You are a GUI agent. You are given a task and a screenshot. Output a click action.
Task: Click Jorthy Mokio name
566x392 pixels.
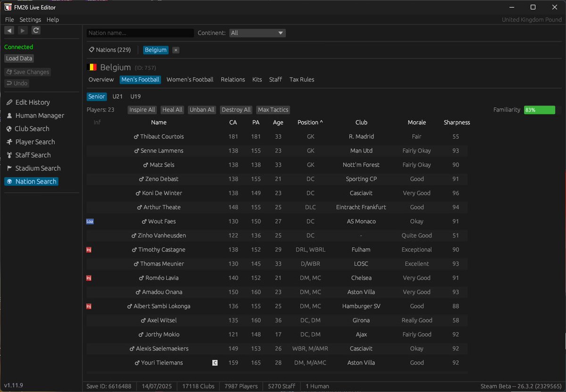point(162,334)
